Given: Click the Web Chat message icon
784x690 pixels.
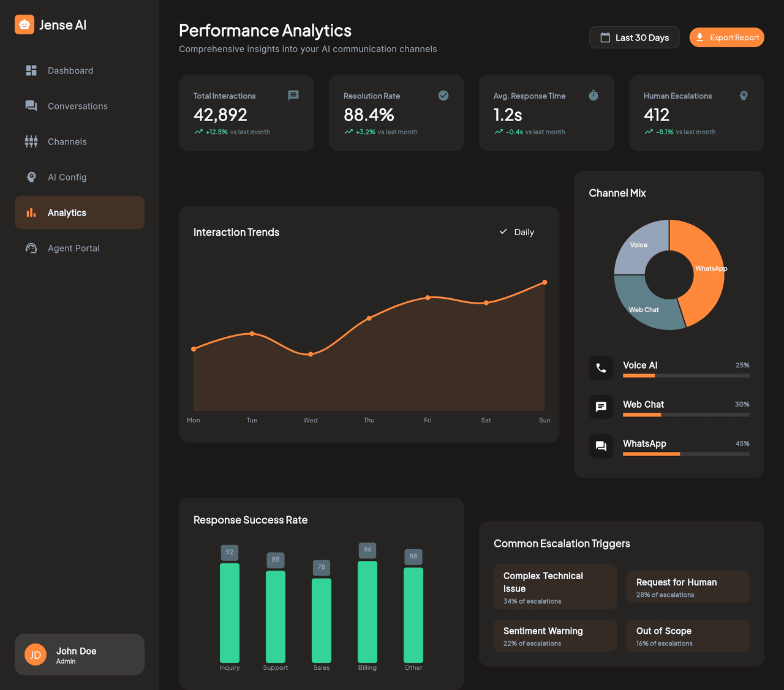Looking at the screenshot, I should pyautogui.click(x=601, y=407).
